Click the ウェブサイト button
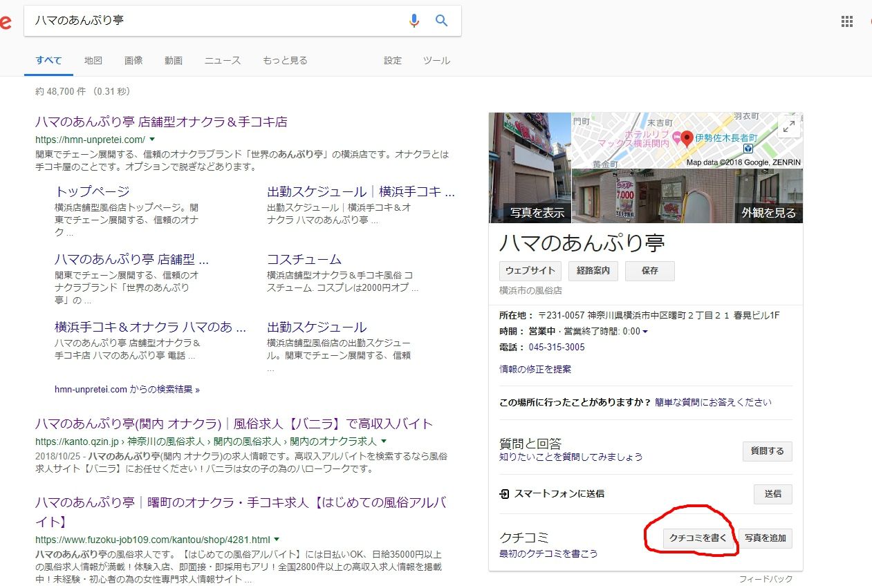Viewport: 872px width, 588px height. click(x=530, y=271)
